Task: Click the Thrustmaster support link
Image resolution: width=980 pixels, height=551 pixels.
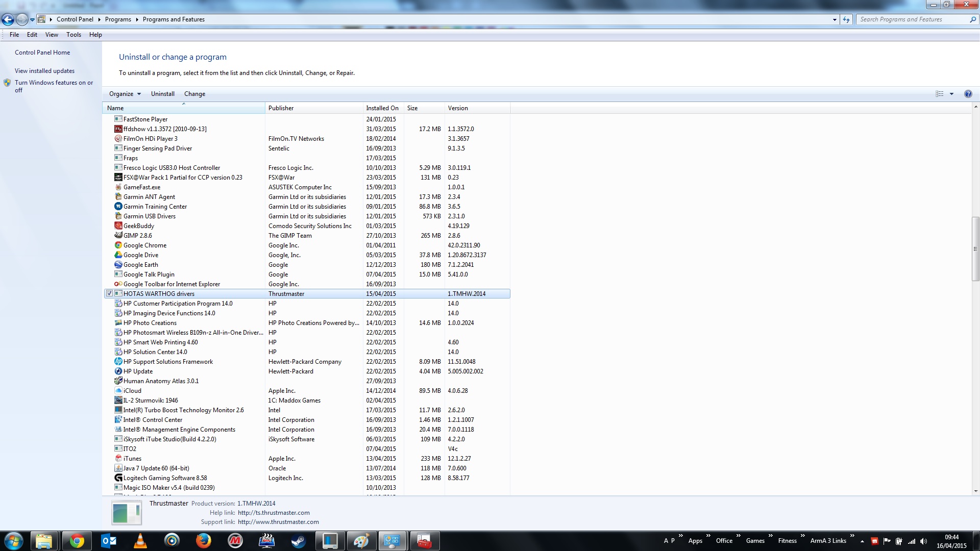Action: point(278,522)
